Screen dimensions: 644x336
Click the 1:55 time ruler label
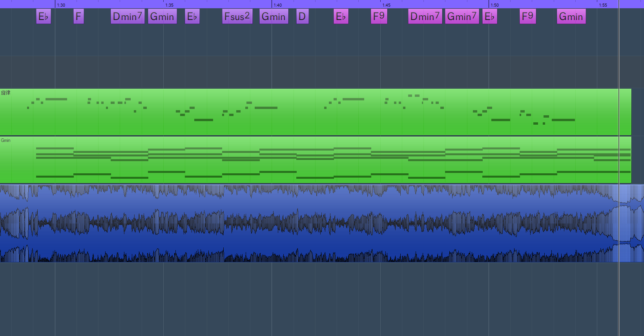tap(603, 5)
